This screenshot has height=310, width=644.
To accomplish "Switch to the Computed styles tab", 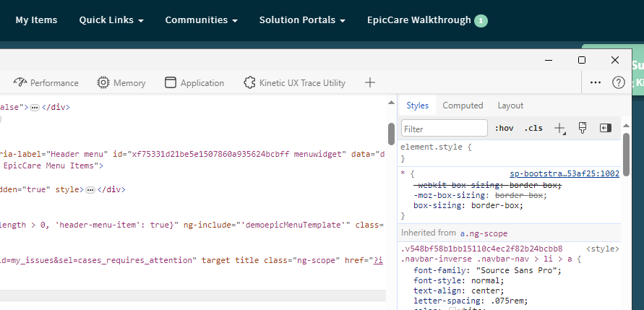I will pyautogui.click(x=463, y=106).
